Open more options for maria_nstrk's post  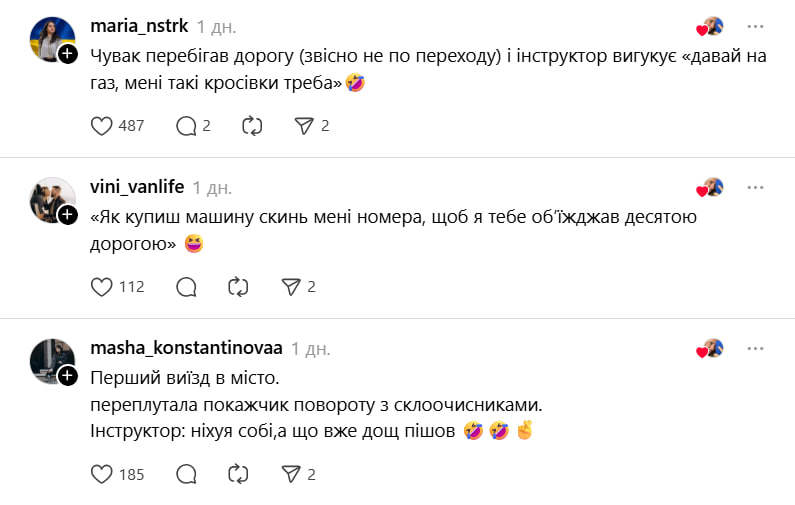click(755, 26)
